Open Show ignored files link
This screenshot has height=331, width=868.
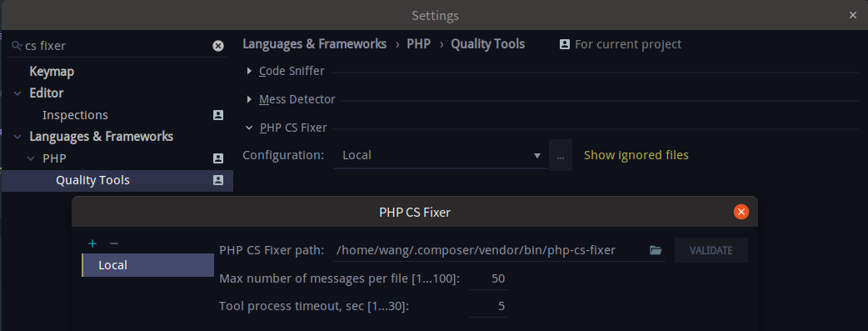[636, 155]
